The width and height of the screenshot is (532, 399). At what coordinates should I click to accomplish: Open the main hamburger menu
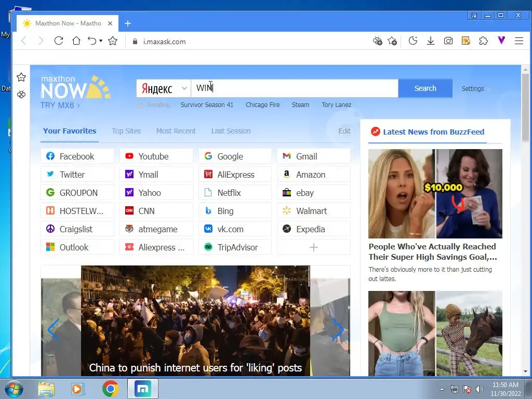(x=519, y=41)
